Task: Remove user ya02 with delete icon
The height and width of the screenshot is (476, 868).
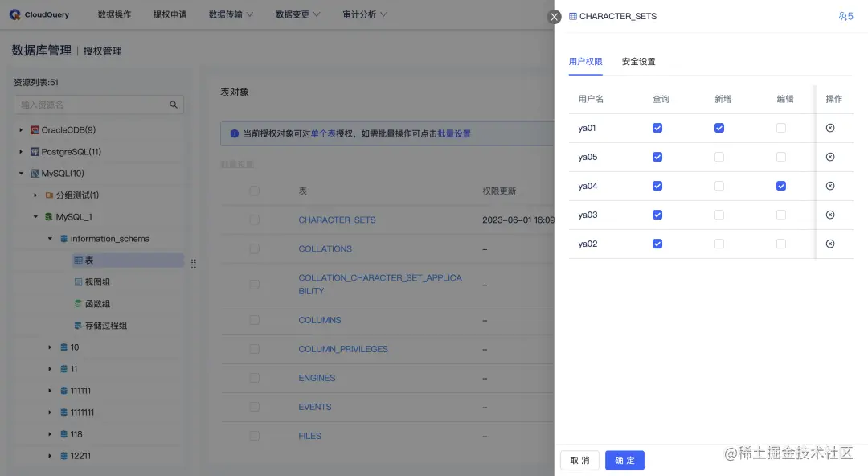Action: (x=830, y=244)
